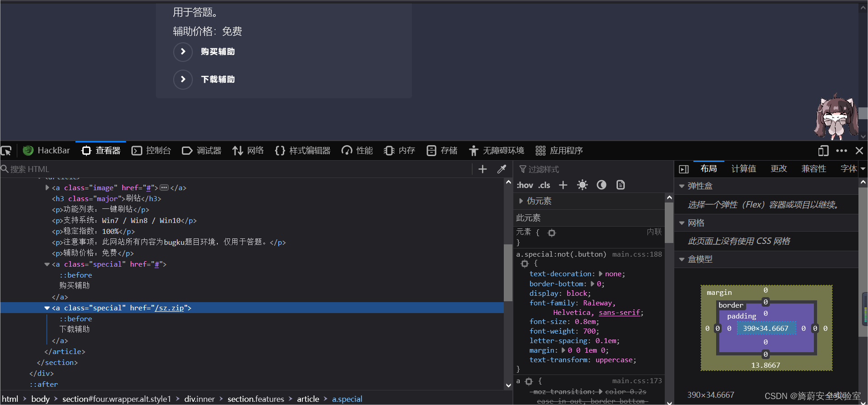Toggle the sidebar pane collapse icon
The height and width of the screenshot is (405, 868).
click(684, 169)
